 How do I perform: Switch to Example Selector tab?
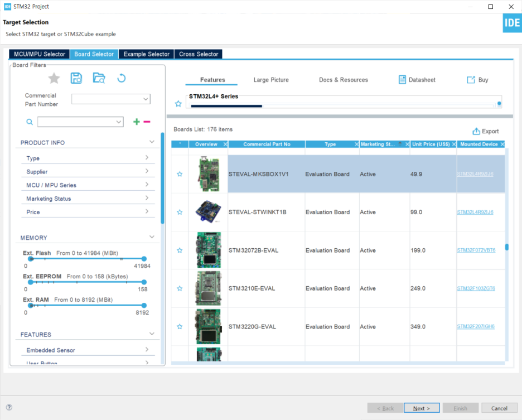pyautogui.click(x=147, y=54)
